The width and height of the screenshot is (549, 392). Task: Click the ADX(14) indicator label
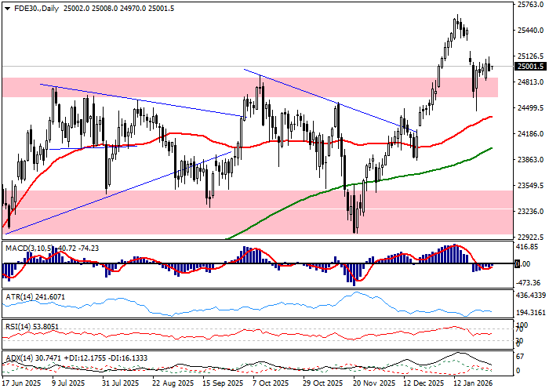[17, 358]
